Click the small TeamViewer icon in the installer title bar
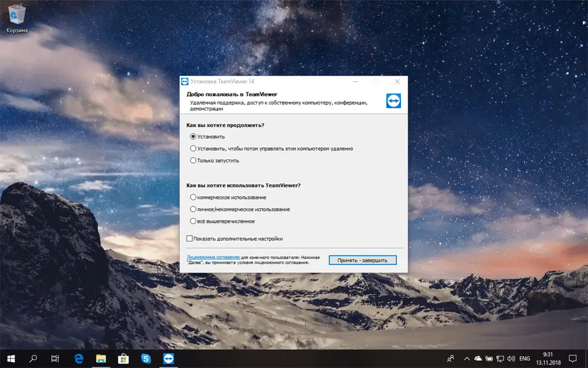588x368 pixels. (185, 81)
